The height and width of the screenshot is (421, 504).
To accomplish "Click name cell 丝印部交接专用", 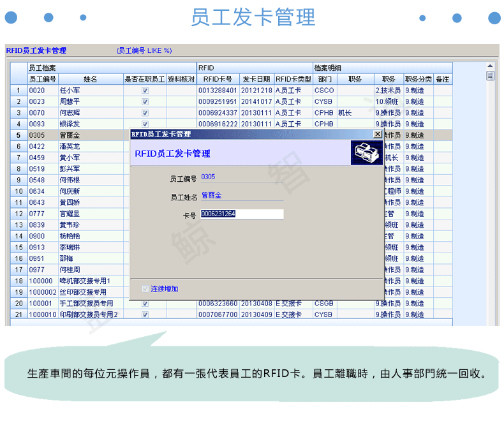I will [91, 292].
